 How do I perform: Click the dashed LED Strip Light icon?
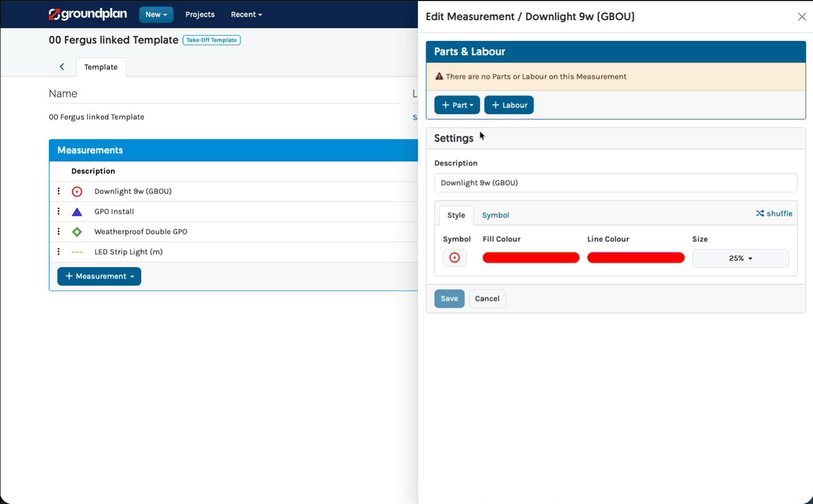click(x=77, y=252)
